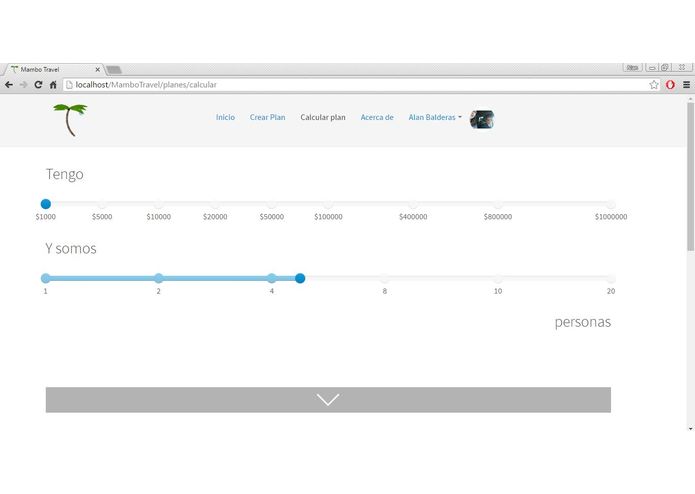Bookmark the page with the star icon
This screenshot has width=695, height=494.
pos(654,85)
